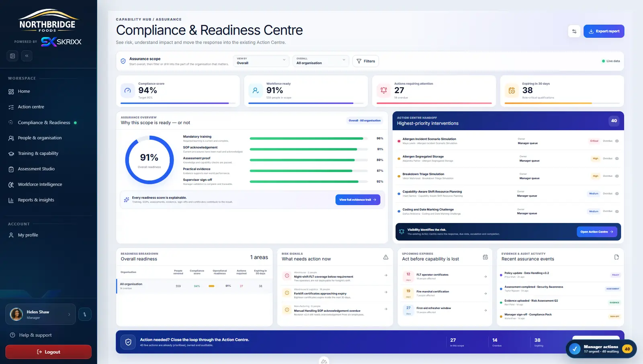Click the Compliance score 94% progress bar
Image resolution: width=643 pixels, height=364 pixels.
click(x=178, y=103)
